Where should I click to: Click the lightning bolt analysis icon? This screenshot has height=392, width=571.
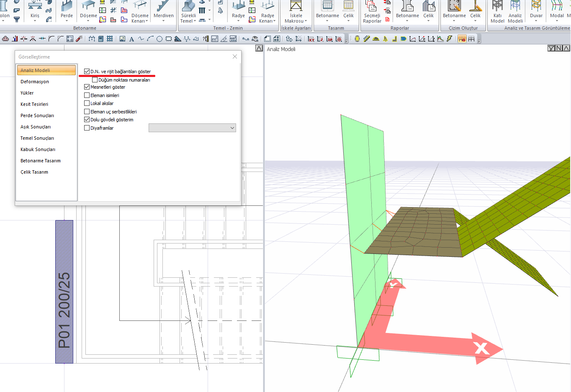(x=449, y=39)
